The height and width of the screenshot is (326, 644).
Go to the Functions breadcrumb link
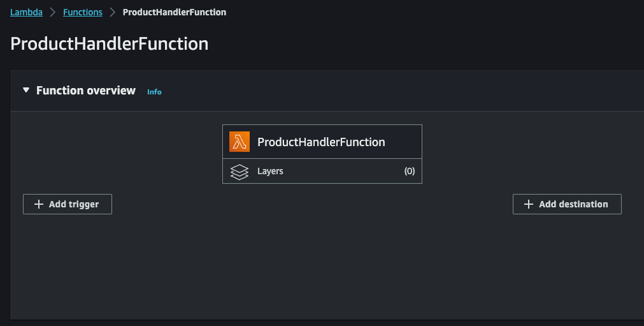tap(83, 12)
